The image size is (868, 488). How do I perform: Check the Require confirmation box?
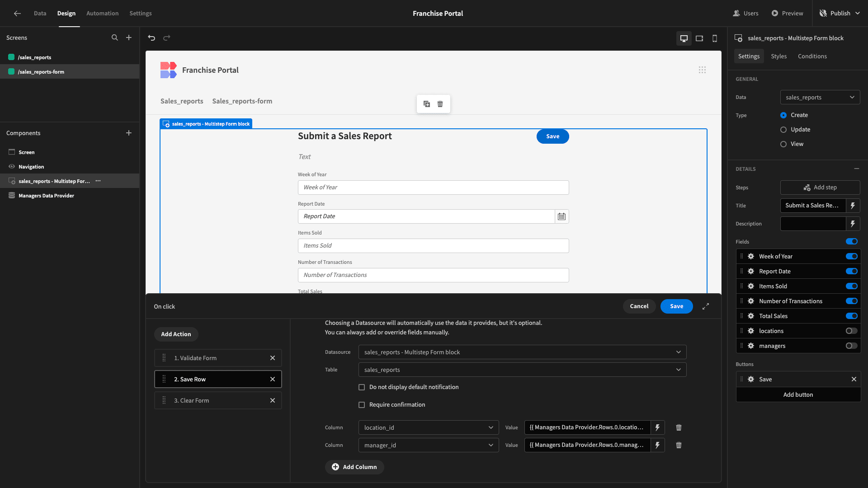point(362,405)
